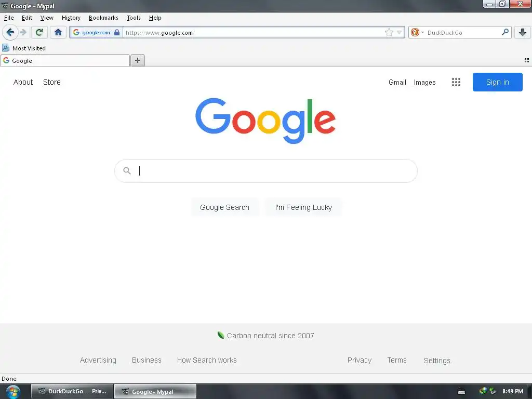Open the downloads arrow button
Image resolution: width=532 pixels, height=399 pixels.
pyautogui.click(x=523, y=33)
